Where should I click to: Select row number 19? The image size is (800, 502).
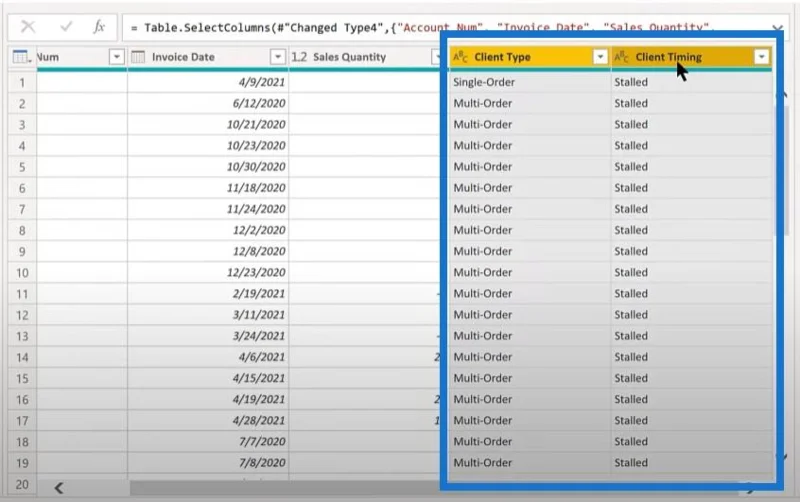pyautogui.click(x=22, y=463)
